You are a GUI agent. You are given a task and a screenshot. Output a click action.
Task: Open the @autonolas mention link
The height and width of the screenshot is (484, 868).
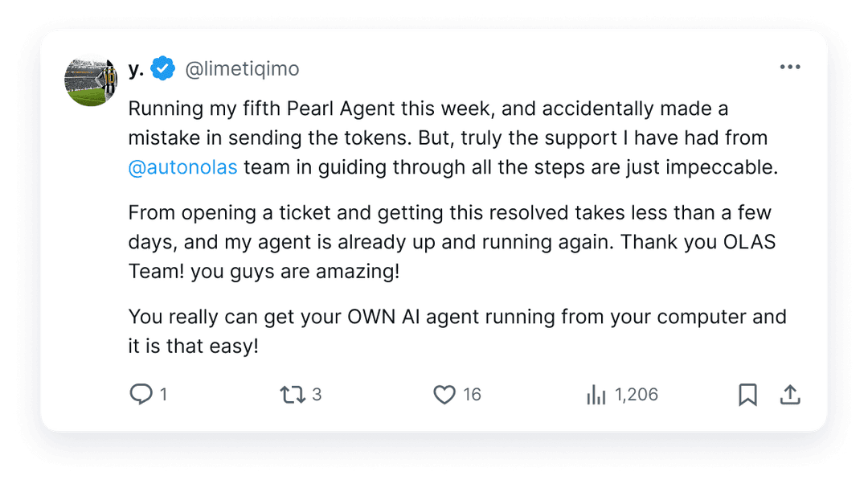[182, 167]
